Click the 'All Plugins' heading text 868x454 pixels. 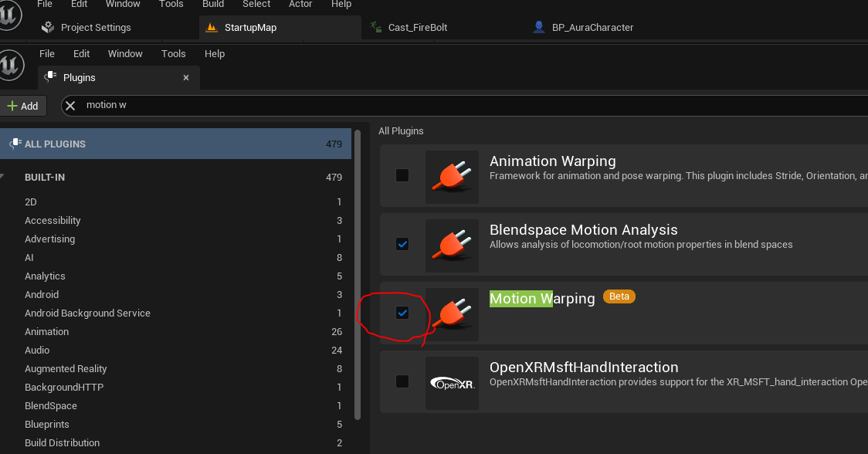tap(401, 131)
